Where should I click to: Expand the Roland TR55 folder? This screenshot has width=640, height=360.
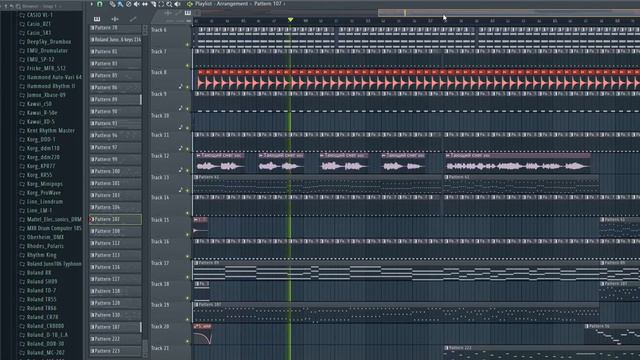point(38,299)
